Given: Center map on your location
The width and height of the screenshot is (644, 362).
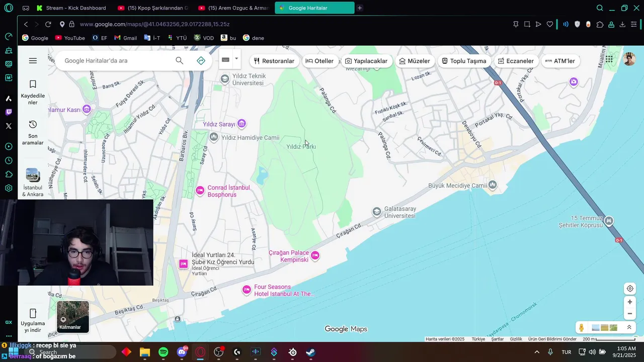Looking at the screenshot, I should click(x=629, y=289).
